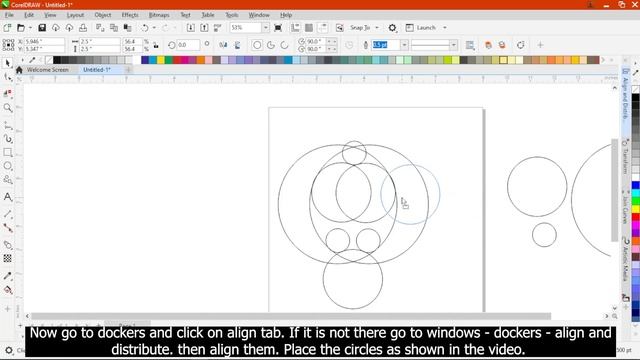Select the Polygon tool

[7, 180]
